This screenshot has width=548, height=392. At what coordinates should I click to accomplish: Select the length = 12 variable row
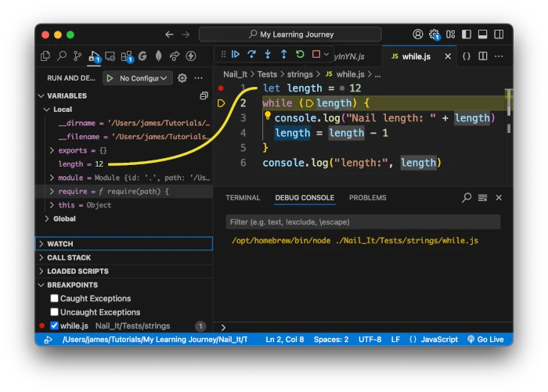pyautogui.click(x=124, y=164)
